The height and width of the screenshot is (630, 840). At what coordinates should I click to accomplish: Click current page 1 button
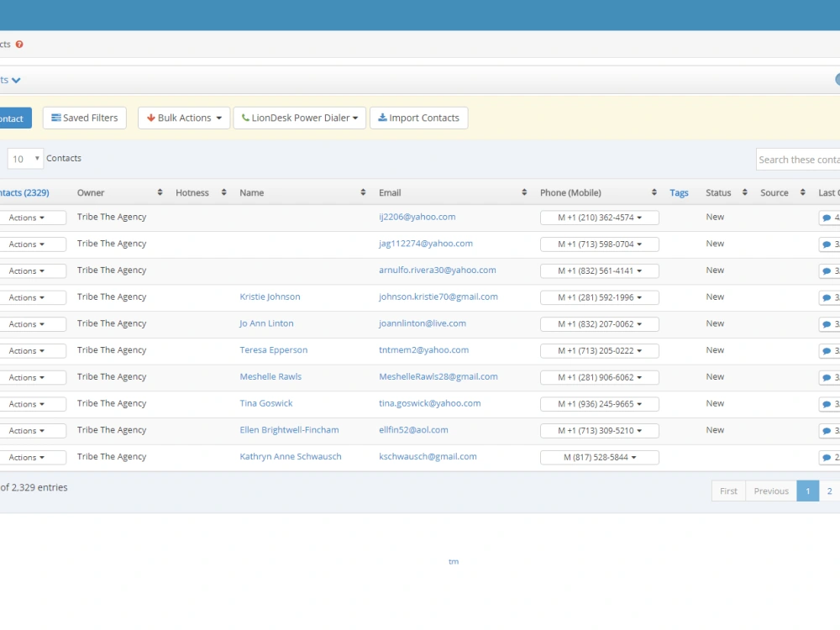[x=808, y=491]
